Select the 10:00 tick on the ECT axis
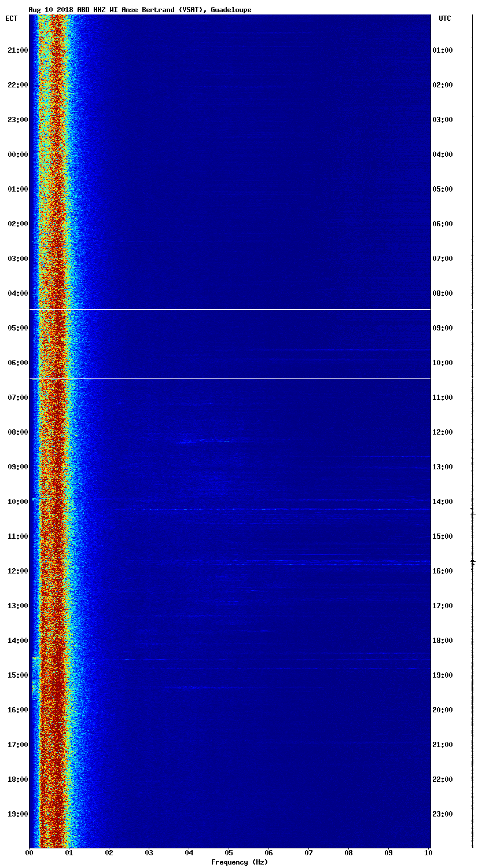The width and height of the screenshot is (493, 868). [17, 502]
